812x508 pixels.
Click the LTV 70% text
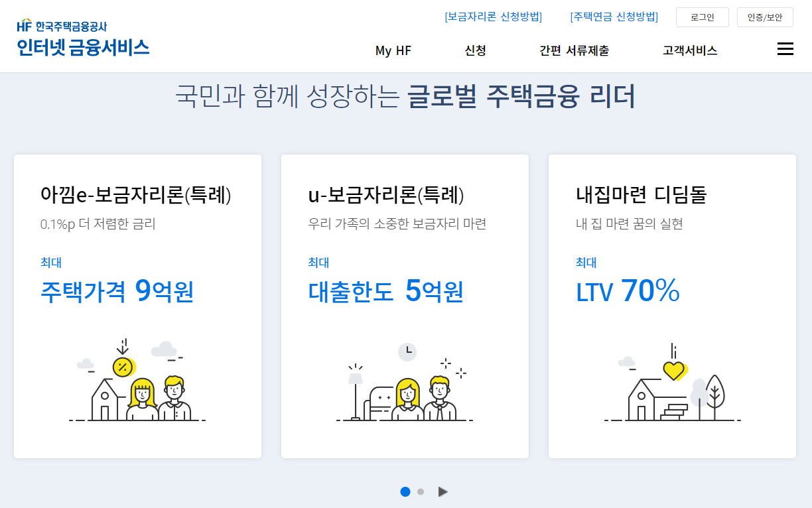[628, 290]
